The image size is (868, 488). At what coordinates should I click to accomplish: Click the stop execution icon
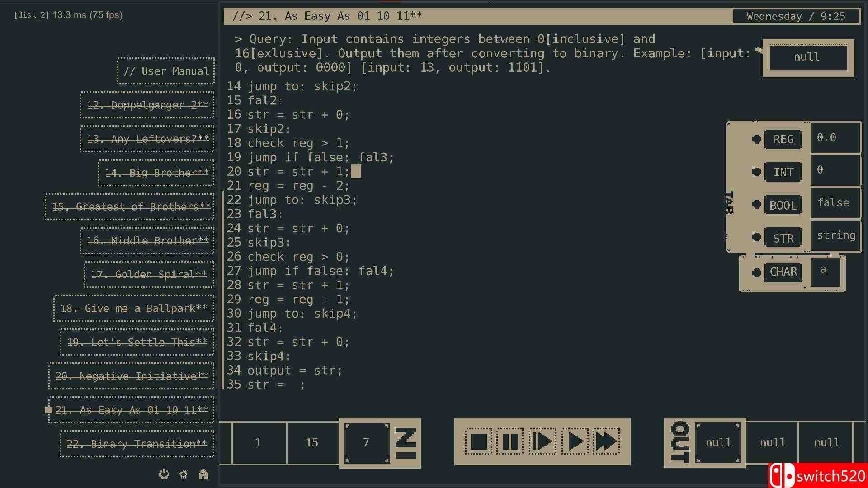[479, 442]
